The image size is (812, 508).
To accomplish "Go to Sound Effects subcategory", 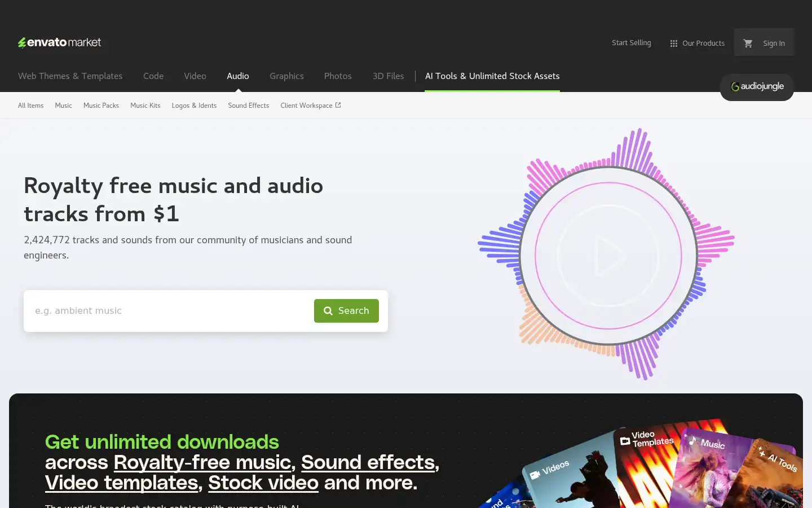I will [x=249, y=106].
